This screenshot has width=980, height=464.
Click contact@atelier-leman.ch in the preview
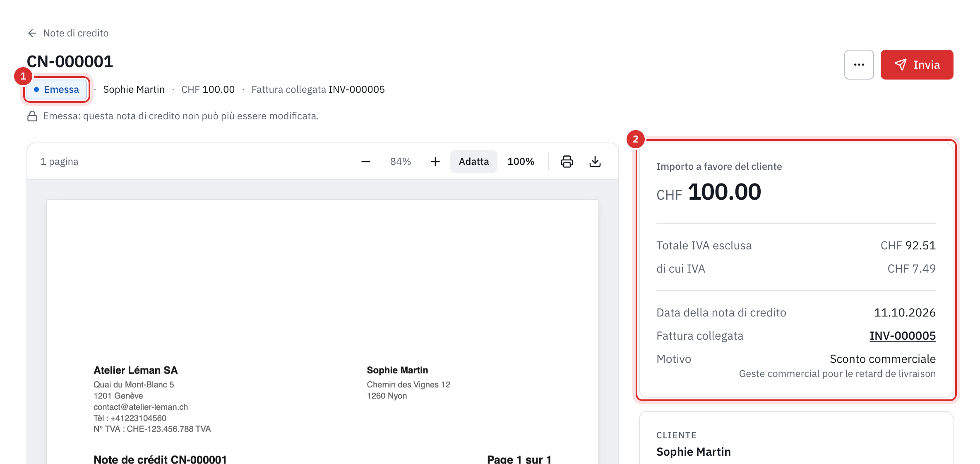[140, 407]
